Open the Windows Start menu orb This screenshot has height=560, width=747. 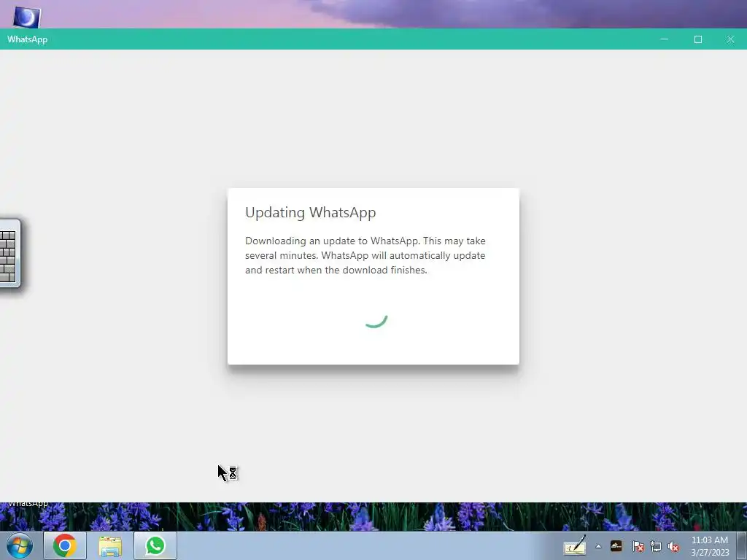click(20, 545)
